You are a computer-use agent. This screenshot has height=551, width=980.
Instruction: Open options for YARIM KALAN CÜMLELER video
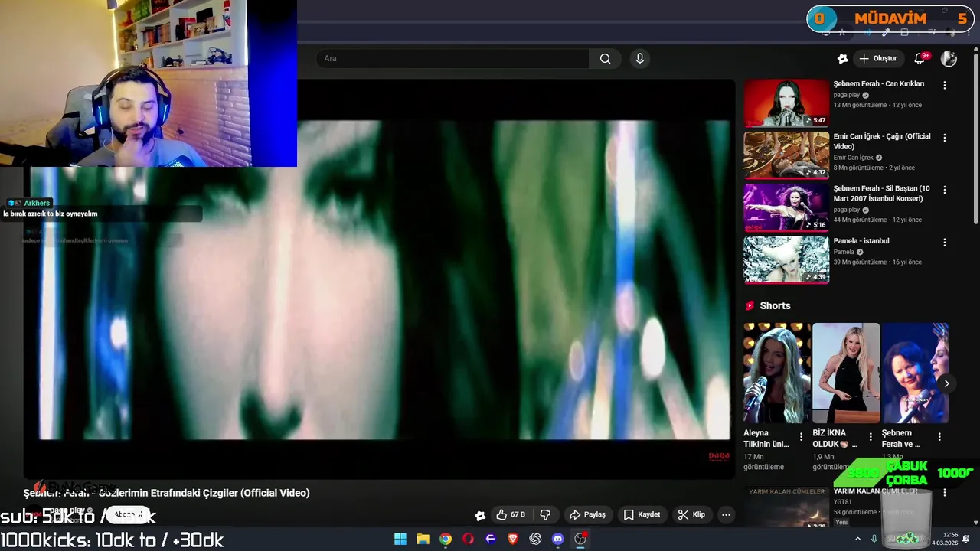tap(944, 493)
